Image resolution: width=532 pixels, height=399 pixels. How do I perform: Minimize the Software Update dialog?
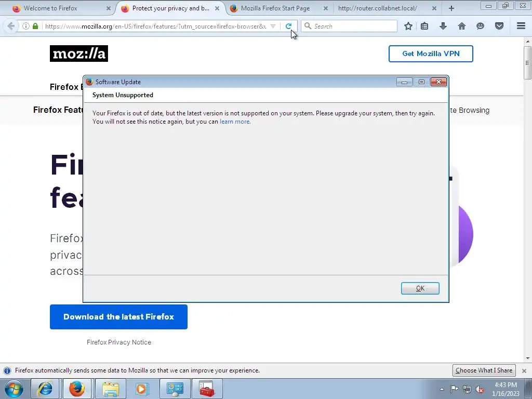pos(404,82)
